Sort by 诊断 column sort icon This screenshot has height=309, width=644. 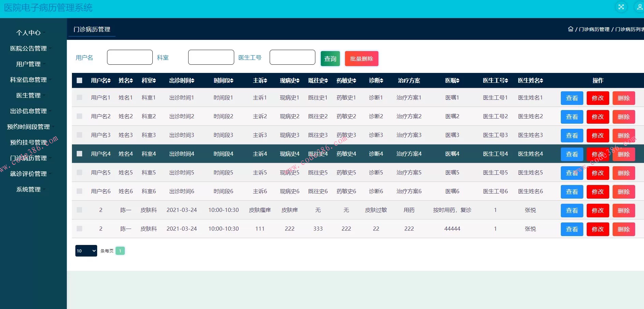[381, 81]
